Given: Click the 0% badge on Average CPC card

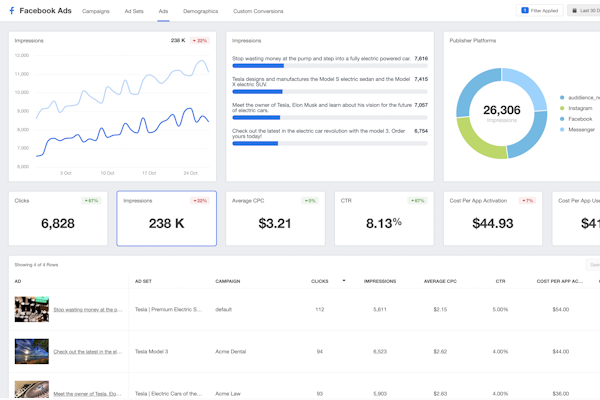Looking at the screenshot, I should (310, 201).
